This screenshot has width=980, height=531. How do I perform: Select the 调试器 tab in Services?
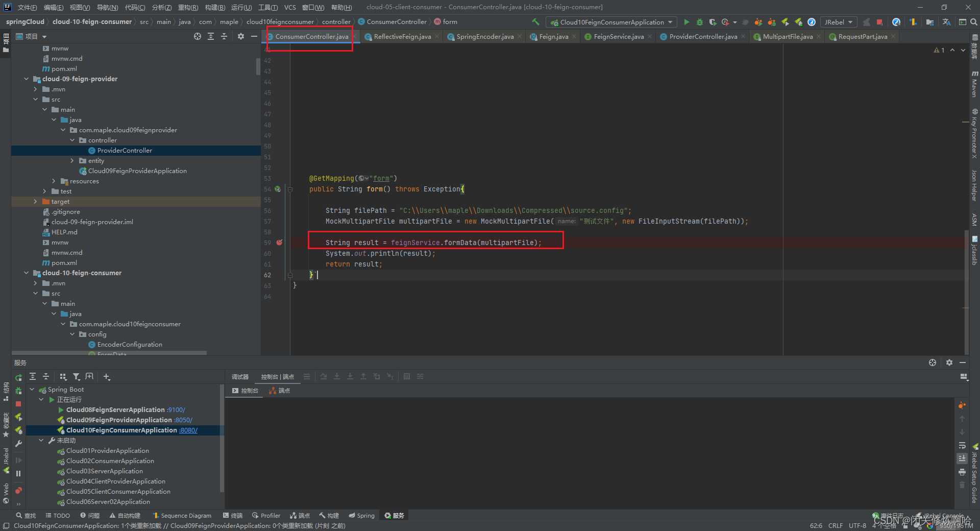pyautogui.click(x=240, y=377)
